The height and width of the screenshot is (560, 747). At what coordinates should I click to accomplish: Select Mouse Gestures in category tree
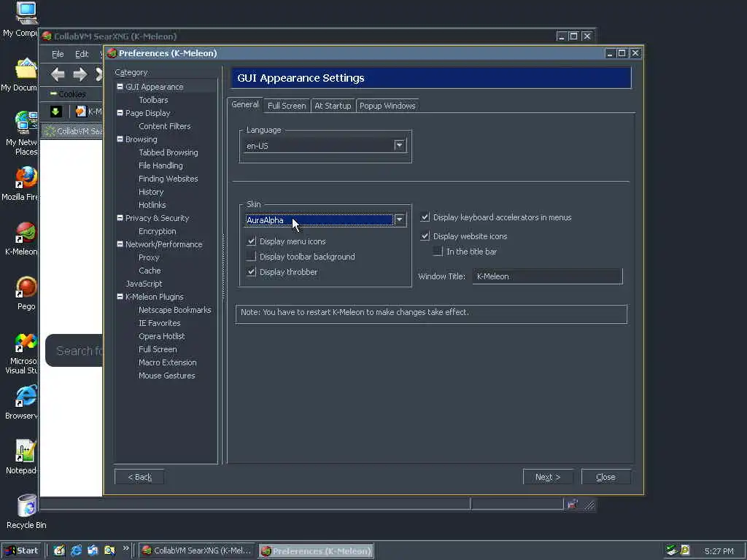click(167, 376)
